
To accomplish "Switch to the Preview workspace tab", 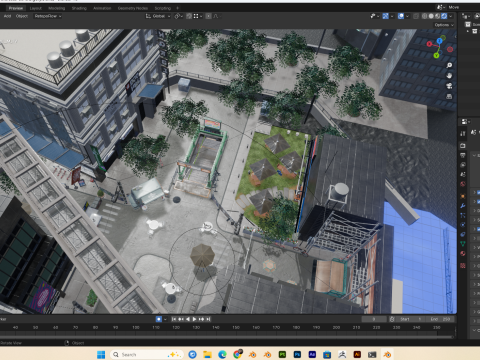I will (16, 8).
